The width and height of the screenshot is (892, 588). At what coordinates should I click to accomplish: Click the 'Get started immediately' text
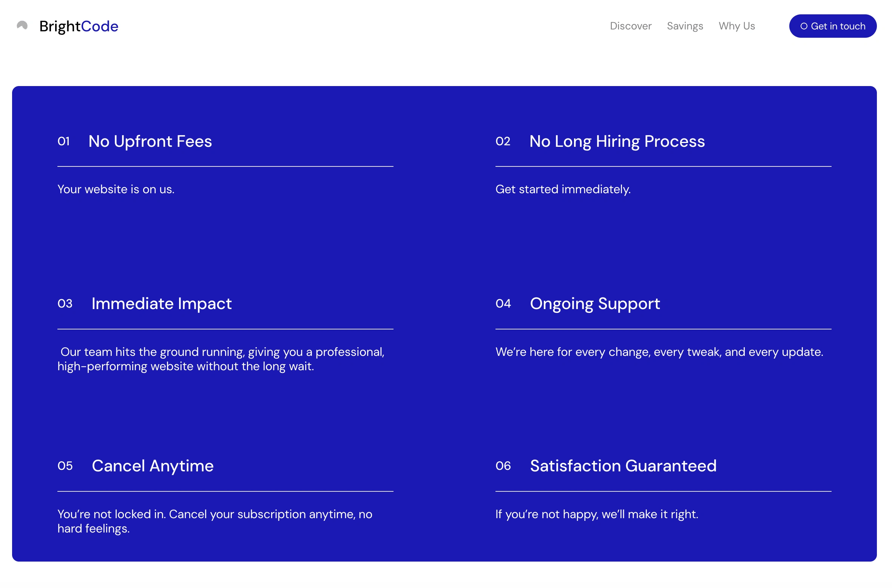563,189
